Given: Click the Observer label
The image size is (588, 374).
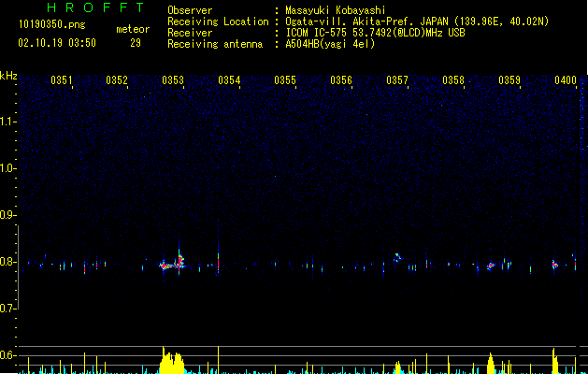Looking at the screenshot, I should [x=190, y=10].
